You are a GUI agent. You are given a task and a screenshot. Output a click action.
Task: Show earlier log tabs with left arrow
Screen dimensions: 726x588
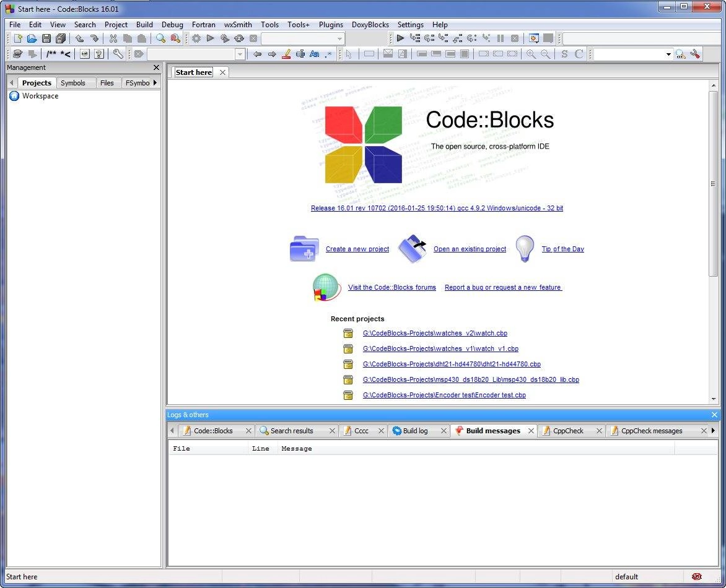point(172,431)
